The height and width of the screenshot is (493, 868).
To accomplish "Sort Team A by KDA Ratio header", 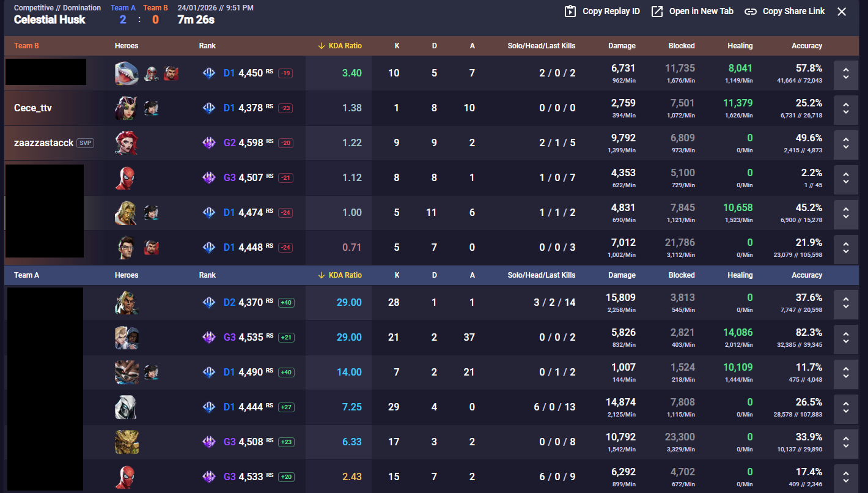I will coord(340,275).
